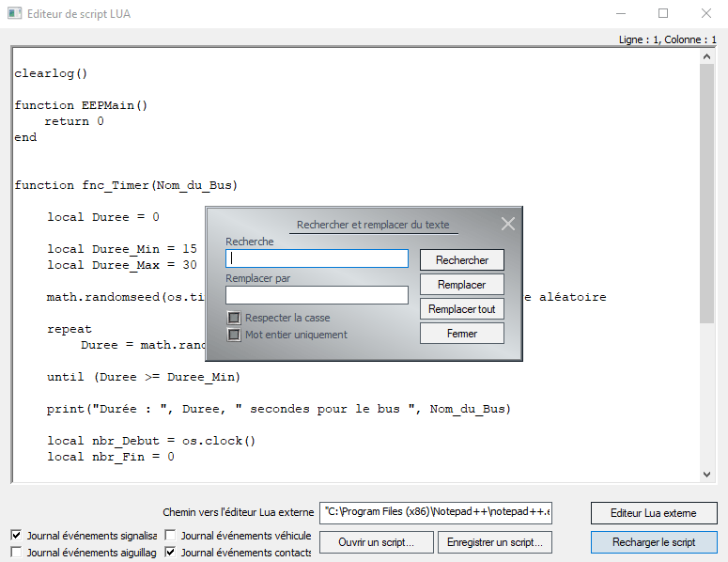This screenshot has height=562, width=728.
Task: Click the word 'aléatoire' in the code
Action: click(x=572, y=297)
